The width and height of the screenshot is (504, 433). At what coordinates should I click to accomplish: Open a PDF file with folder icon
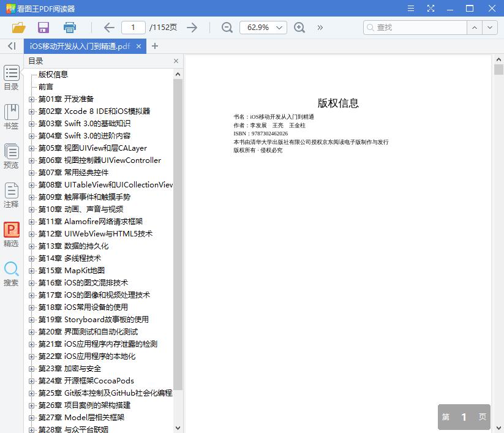18,28
